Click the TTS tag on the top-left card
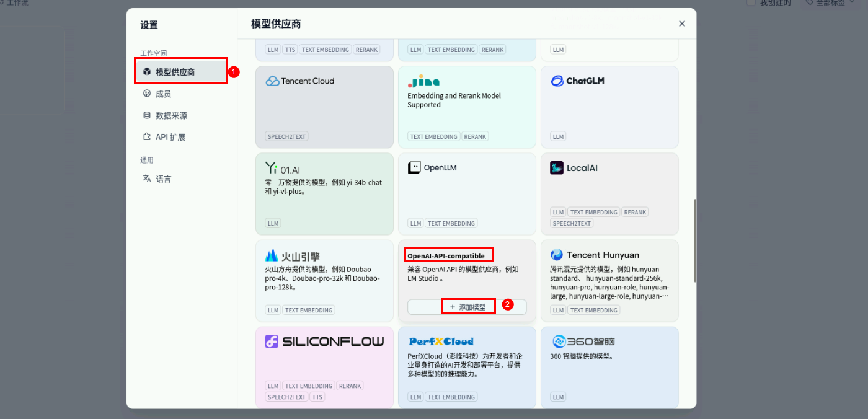868x419 pixels. tap(290, 50)
